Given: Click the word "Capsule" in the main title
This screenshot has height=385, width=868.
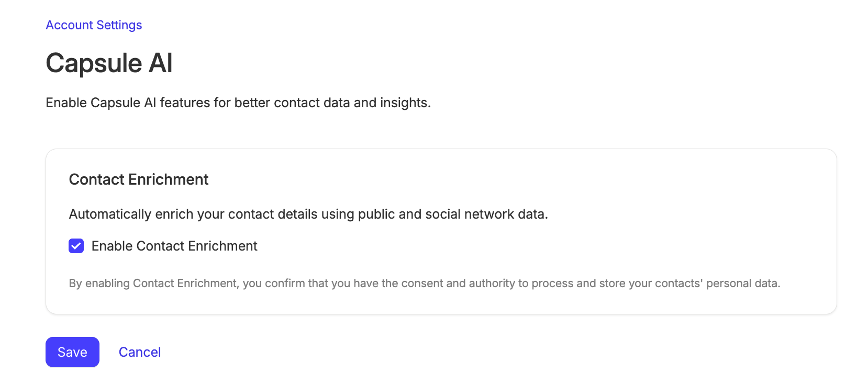Looking at the screenshot, I should point(94,63).
